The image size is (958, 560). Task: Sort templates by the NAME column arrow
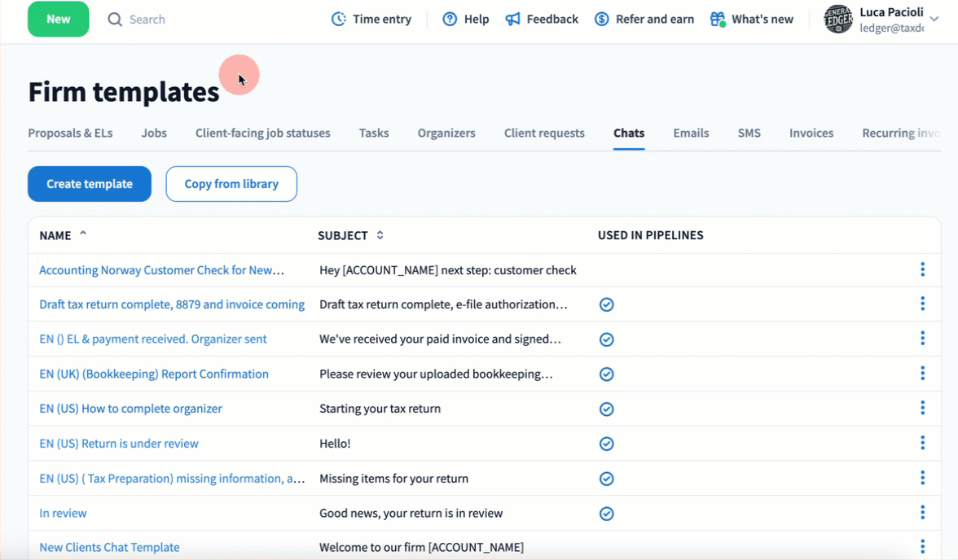click(82, 234)
